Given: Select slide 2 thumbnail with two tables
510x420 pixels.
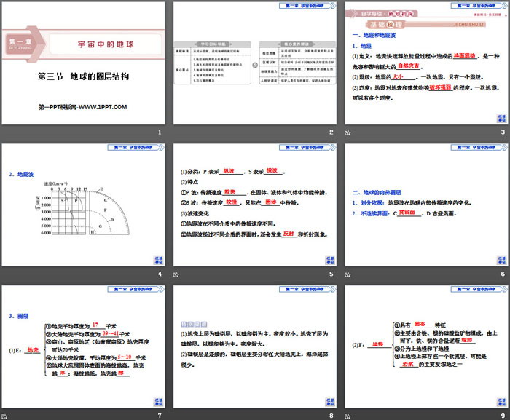Looking at the screenshot, I should coord(255,63).
